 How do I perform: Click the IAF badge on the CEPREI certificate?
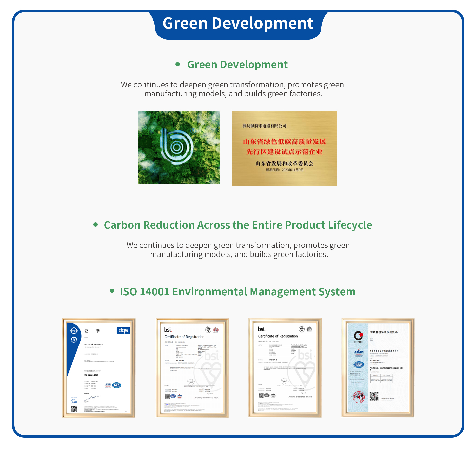click(359, 365)
